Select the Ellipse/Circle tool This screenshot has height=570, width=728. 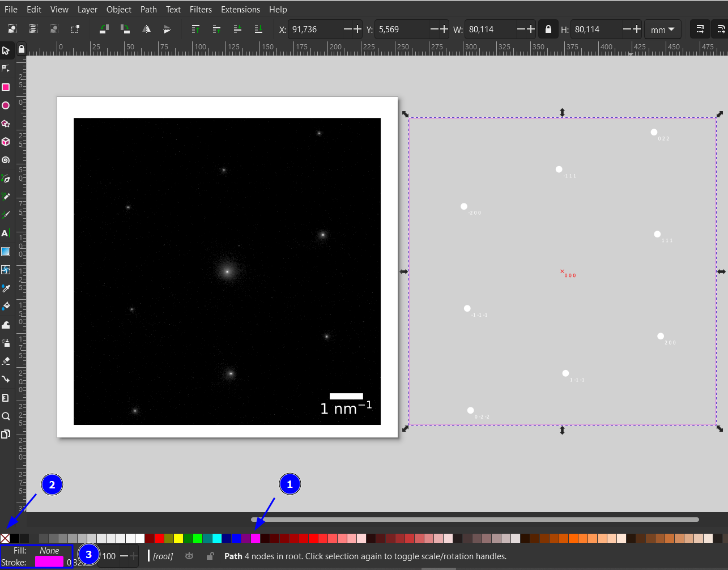(6, 105)
